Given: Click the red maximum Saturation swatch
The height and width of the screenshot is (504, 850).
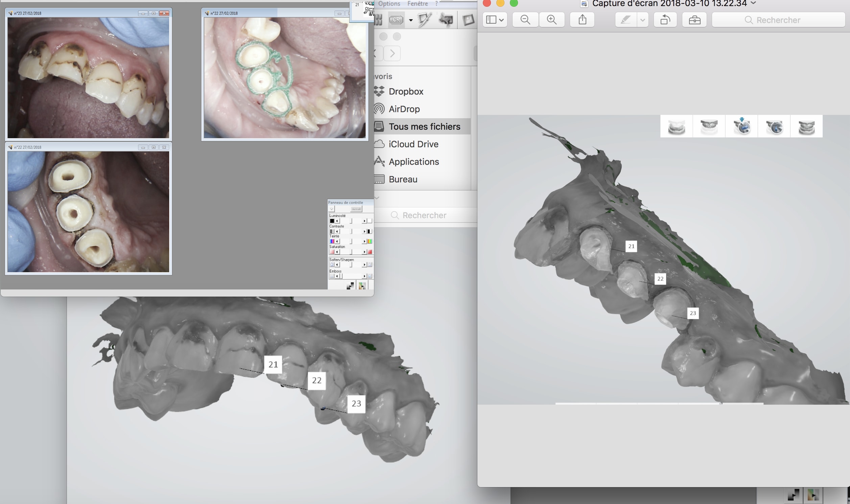Looking at the screenshot, I should (370, 252).
